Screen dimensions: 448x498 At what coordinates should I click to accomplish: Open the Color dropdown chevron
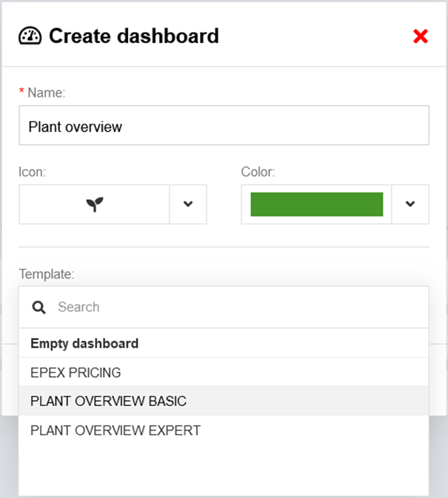410,205
